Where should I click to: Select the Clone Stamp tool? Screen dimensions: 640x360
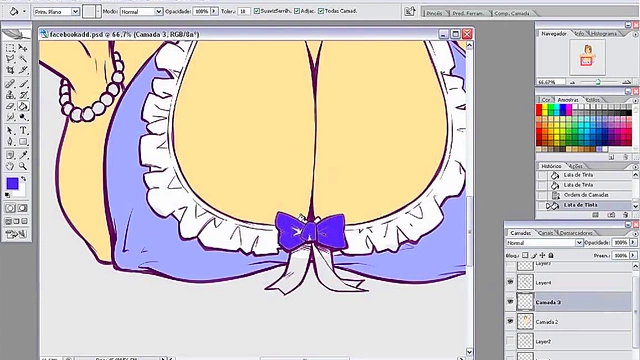pyautogui.click(x=10, y=95)
